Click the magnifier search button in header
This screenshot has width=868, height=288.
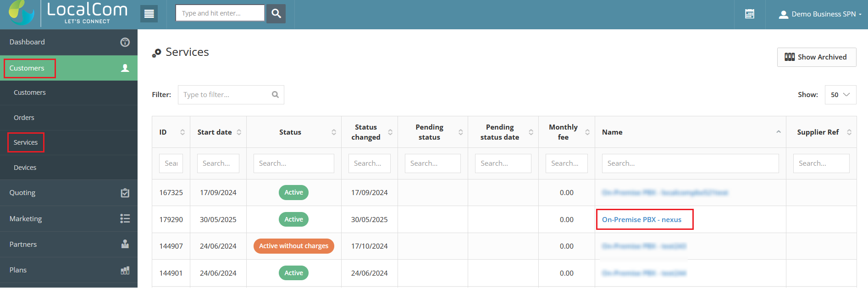coord(276,14)
